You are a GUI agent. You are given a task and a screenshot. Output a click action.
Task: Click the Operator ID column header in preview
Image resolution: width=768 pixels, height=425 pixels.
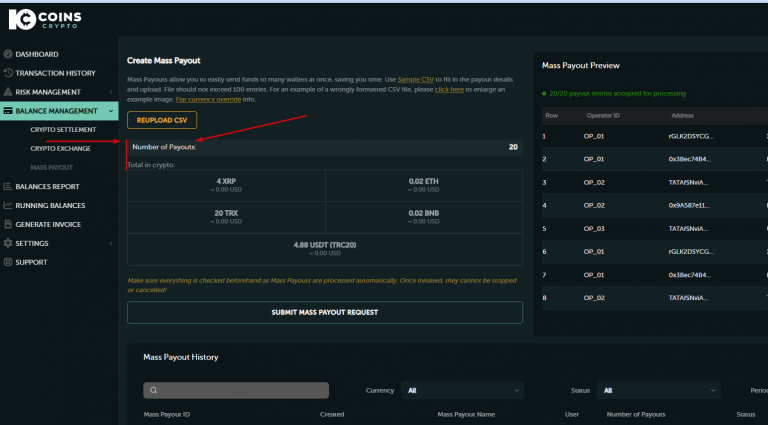click(x=602, y=116)
